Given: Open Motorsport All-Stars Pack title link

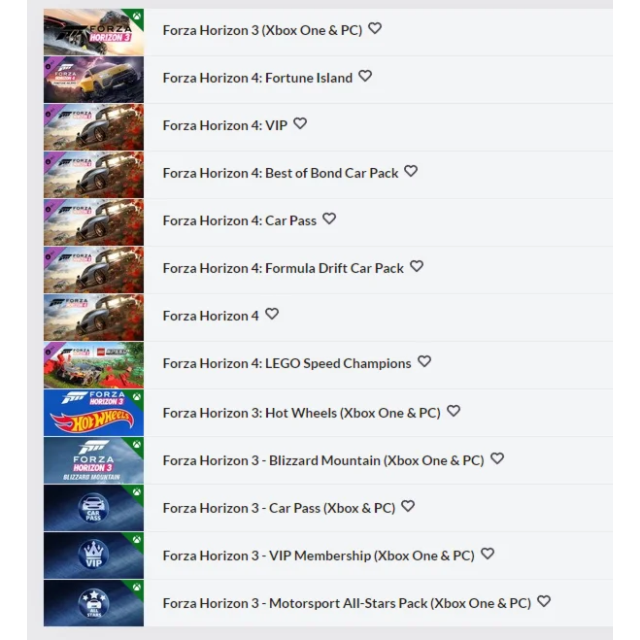Looking at the screenshot, I should [x=347, y=603].
